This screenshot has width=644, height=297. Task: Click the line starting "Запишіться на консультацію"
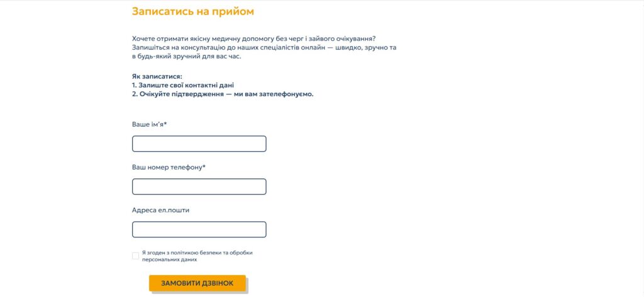[x=264, y=48]
